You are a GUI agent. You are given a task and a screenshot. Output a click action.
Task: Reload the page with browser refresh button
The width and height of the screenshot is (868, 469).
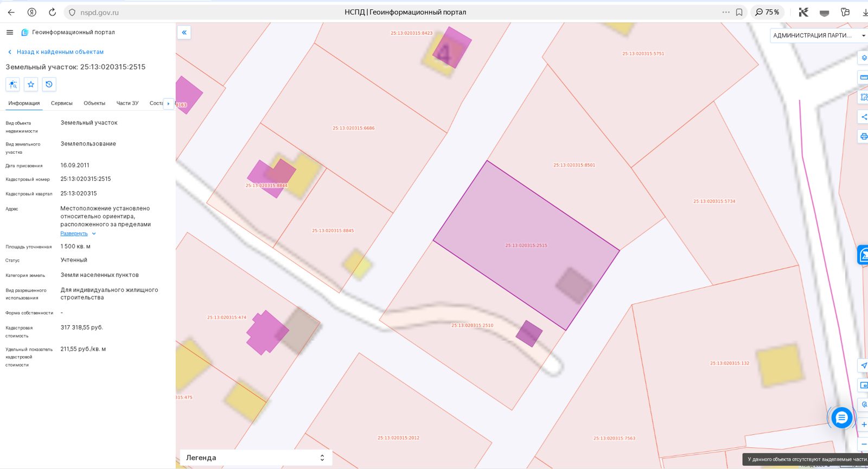[52, 12]
